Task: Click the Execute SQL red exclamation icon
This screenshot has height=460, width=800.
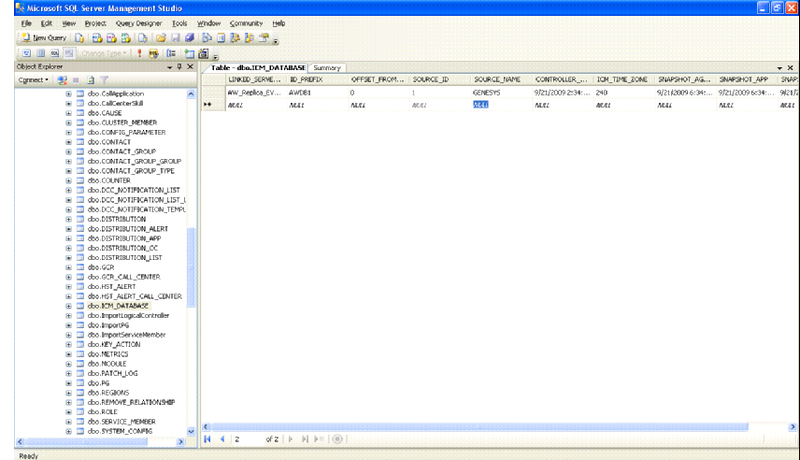Action: click(139, 53)
